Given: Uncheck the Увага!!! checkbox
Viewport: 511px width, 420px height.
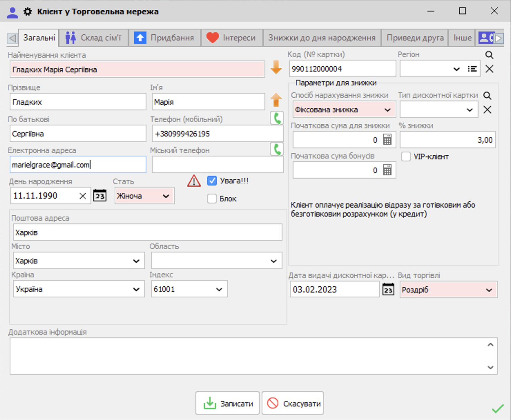Looking at the screenshot, I should (x=212, y=181).
